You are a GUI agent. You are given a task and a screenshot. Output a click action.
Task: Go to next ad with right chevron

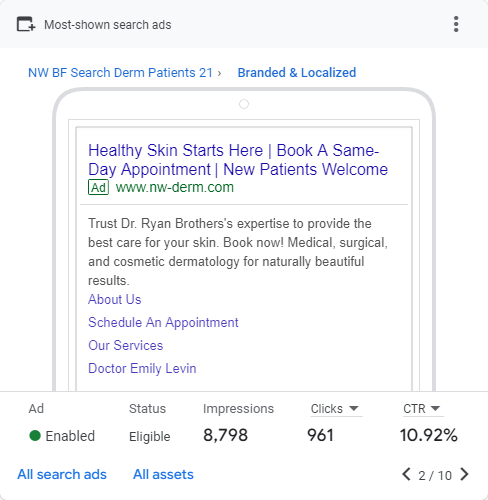coord(464,474)
